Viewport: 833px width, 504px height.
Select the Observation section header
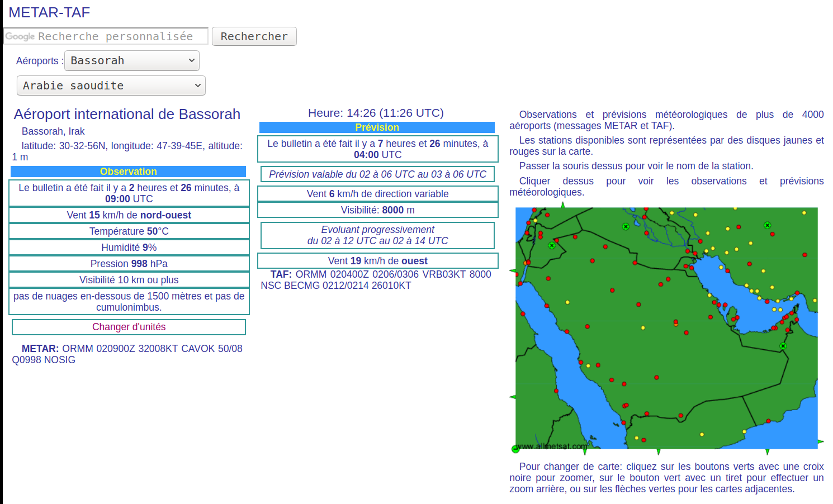pos(129,172)
